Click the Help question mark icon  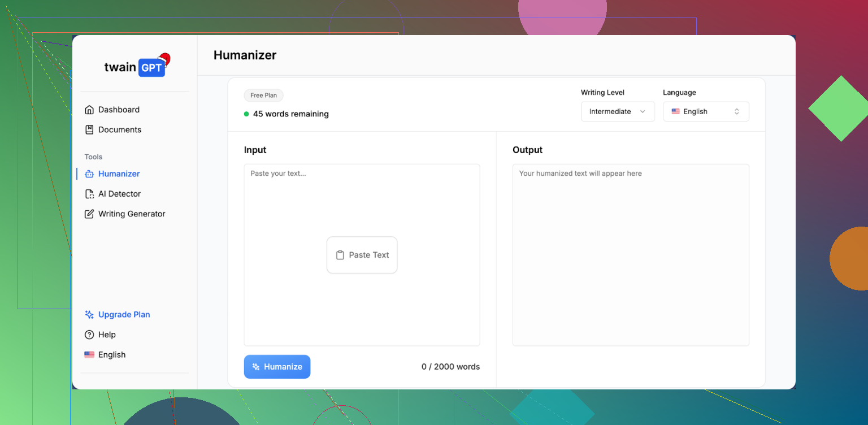coord(89,335)
